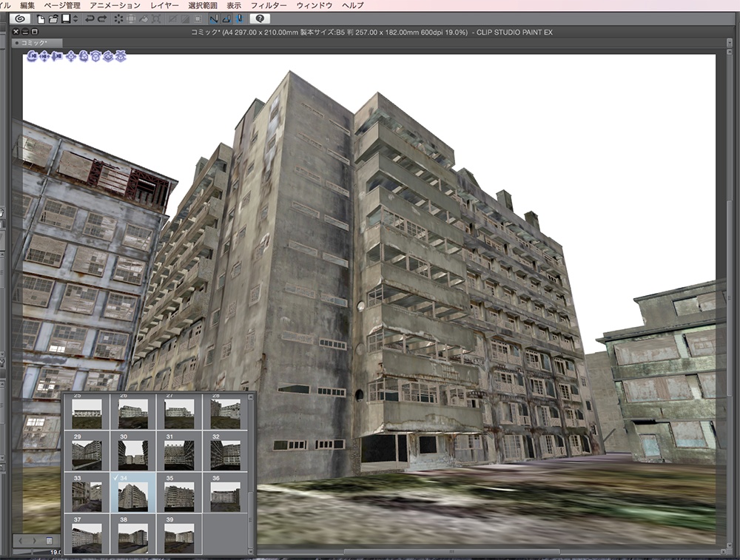Click the free transform toolbar icon
The width and height of the screenshot is (740, 560).
point(156,19)
